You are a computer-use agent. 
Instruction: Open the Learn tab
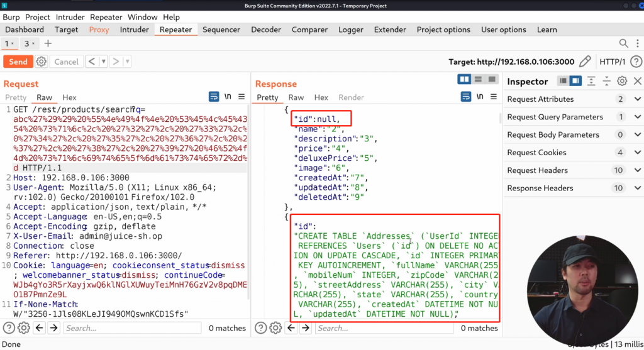[547, 30]
